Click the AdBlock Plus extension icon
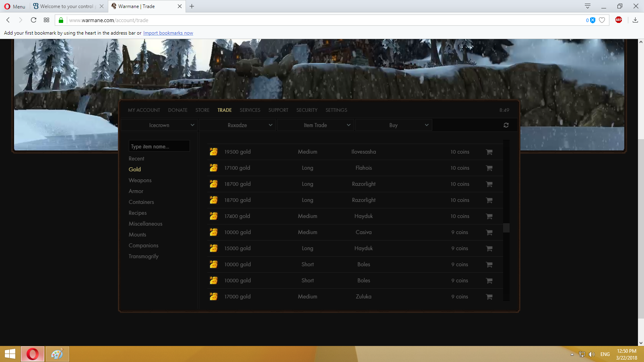The width and height of the screenshot is (644, 362). (x=619, y=20)
